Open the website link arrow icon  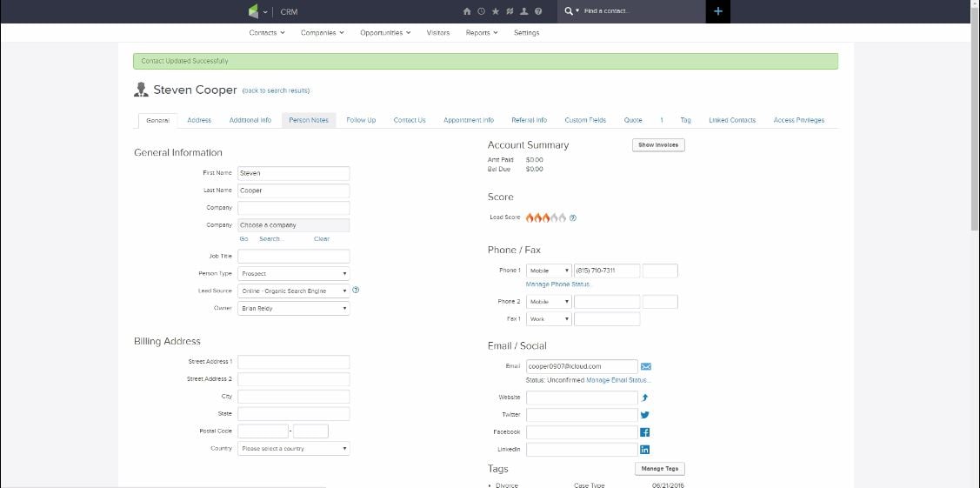(645, 398)
